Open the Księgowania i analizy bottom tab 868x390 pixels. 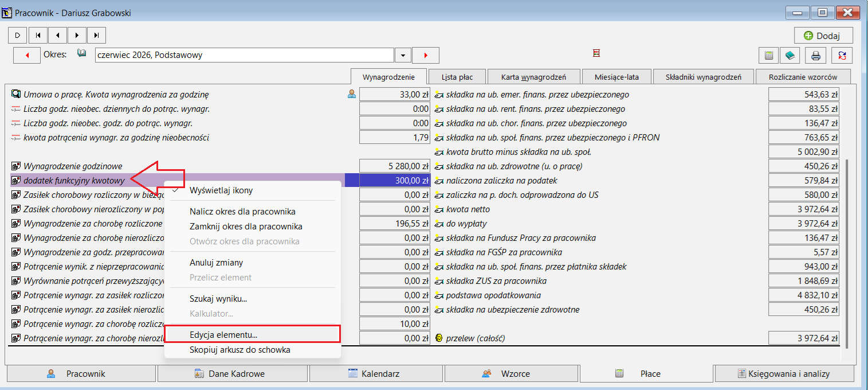[784, 373]
